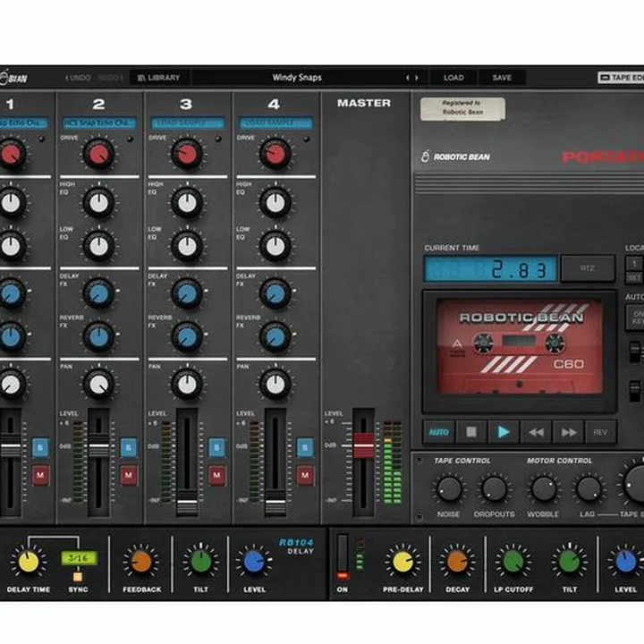The width and height of the screenshot is (644, 644).
Task: Click the 3/16 sync value display
Action: [x=79, y=558]
